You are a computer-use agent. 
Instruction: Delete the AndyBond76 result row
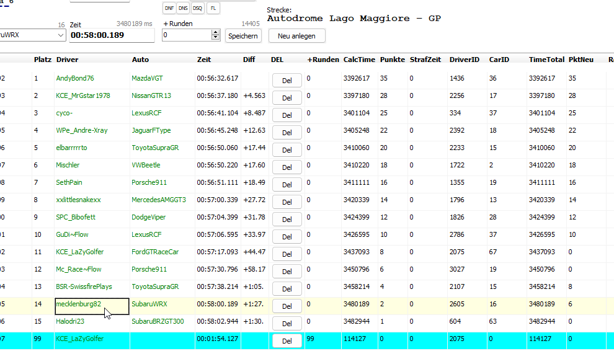tap(287, 80)
